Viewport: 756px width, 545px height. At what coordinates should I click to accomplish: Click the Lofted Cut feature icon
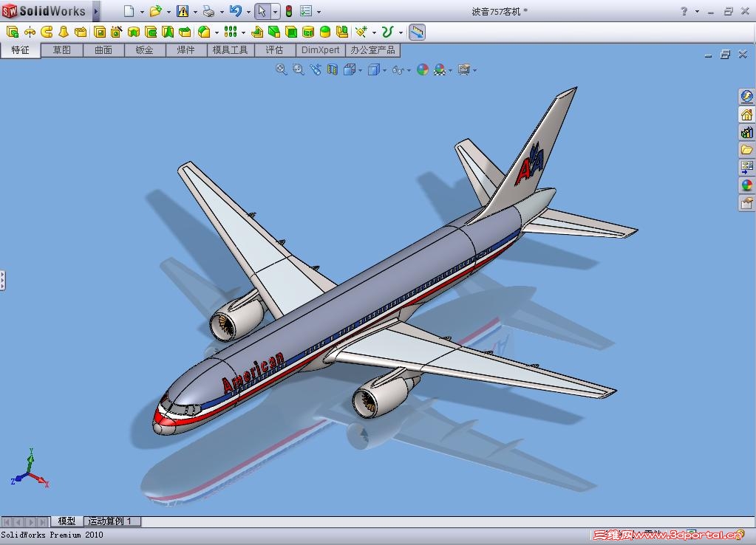167,32
